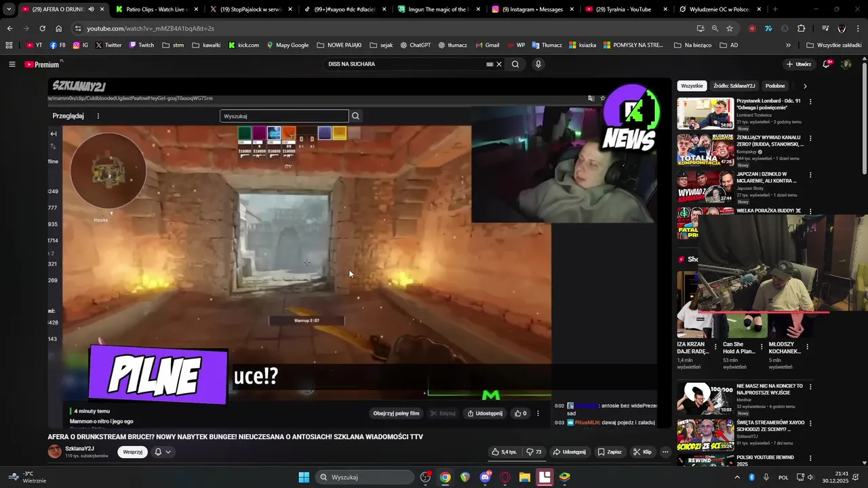Show hidden bookmarks overflow chevron
Image resolution: width=868 pixels, height=488 pixels.
click(788, 45)
